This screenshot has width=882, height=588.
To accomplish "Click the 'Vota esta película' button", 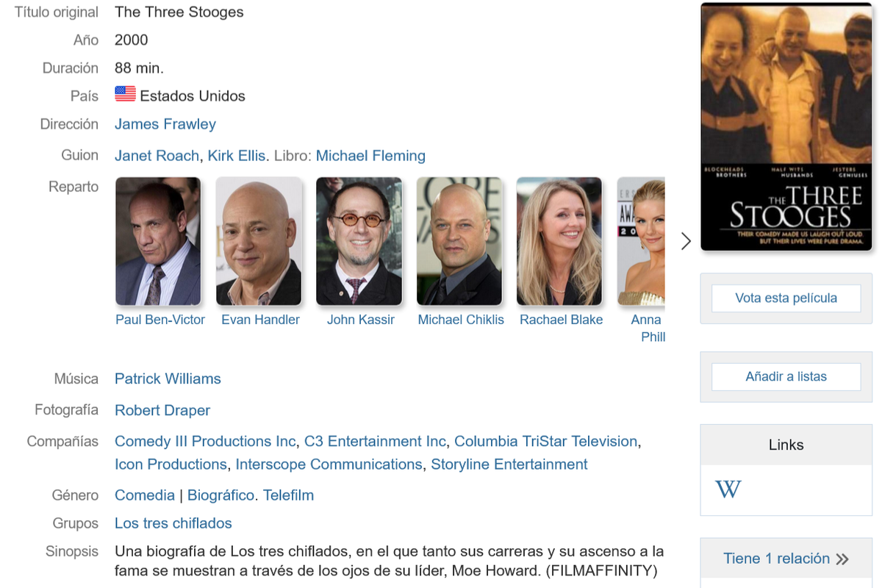I will tap(786, 298).
